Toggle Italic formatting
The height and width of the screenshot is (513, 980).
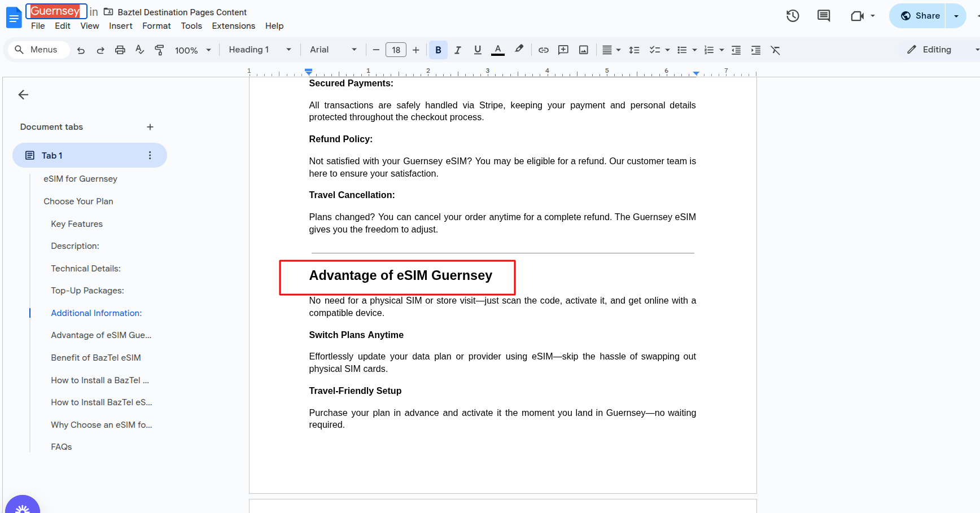(458, 50)
